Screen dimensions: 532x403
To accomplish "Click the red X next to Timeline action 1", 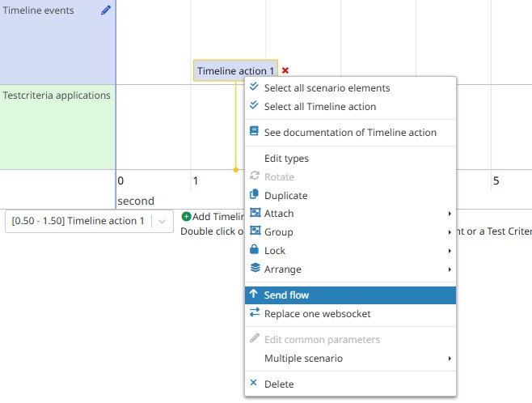I will click(x=285, y=71).
